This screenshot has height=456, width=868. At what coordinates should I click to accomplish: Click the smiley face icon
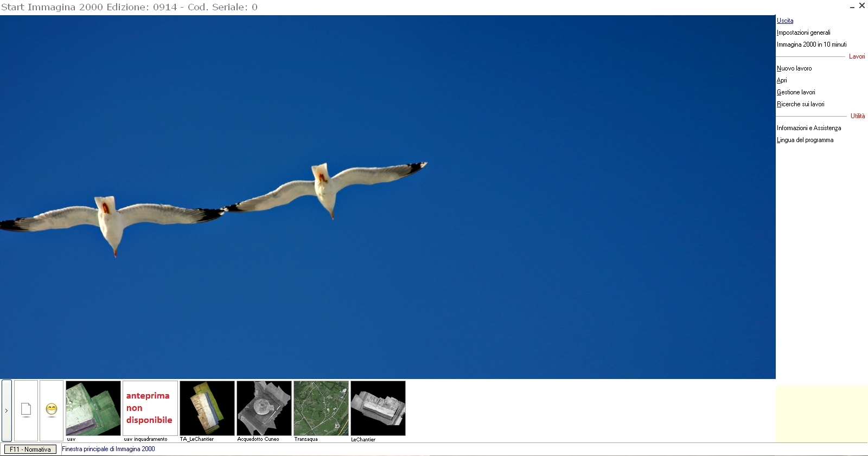point(52,409)
